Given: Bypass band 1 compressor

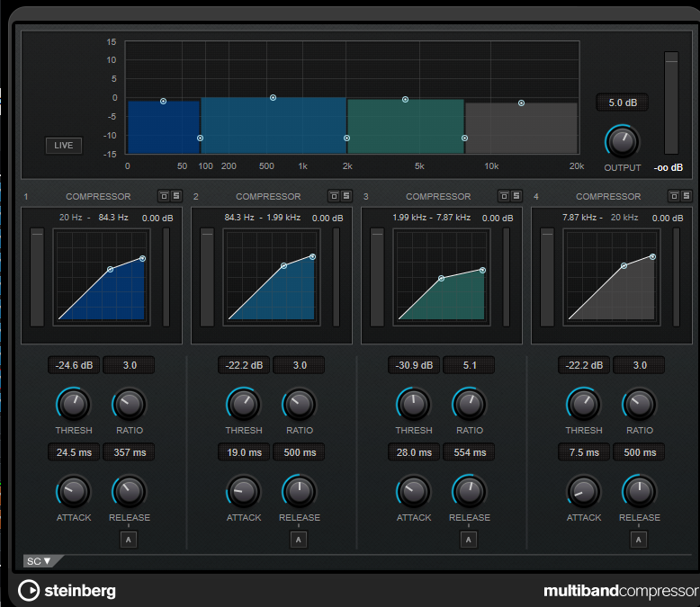Looking at the screenshot, I should click(x=164, y=196).
